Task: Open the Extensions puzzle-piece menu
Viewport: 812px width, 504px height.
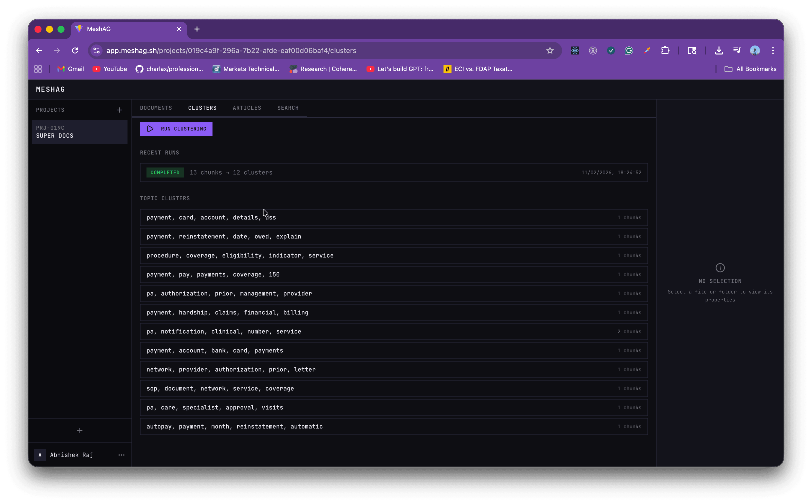Action: (x=666, y=50)
